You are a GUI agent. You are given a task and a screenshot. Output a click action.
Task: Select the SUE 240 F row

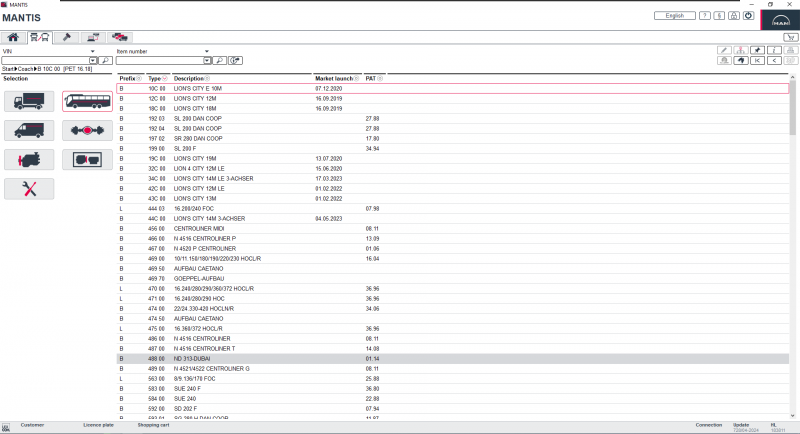(453, 389)
